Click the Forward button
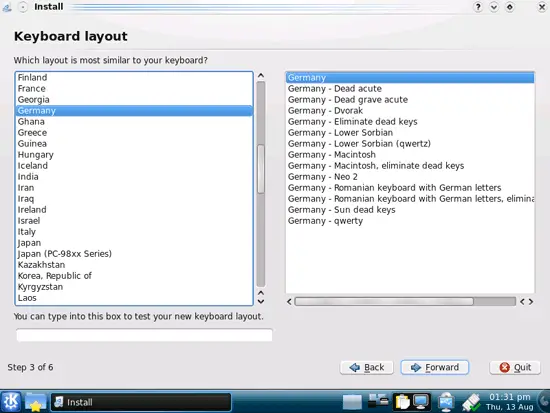The image size is (550, 413). (x=435, y=367)
